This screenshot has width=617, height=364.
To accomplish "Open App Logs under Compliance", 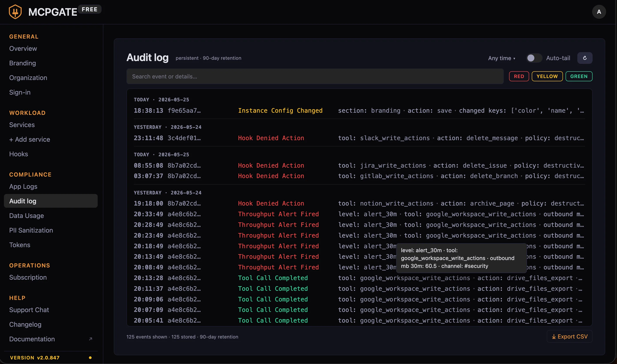I will [23, 186].
